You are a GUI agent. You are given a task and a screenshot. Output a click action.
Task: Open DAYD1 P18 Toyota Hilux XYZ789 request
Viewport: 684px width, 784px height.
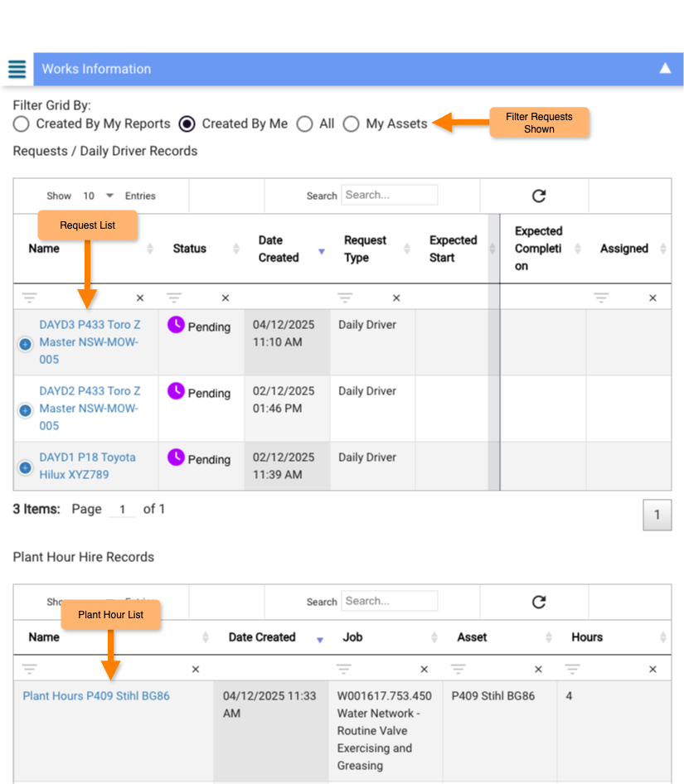pos(88,466)
